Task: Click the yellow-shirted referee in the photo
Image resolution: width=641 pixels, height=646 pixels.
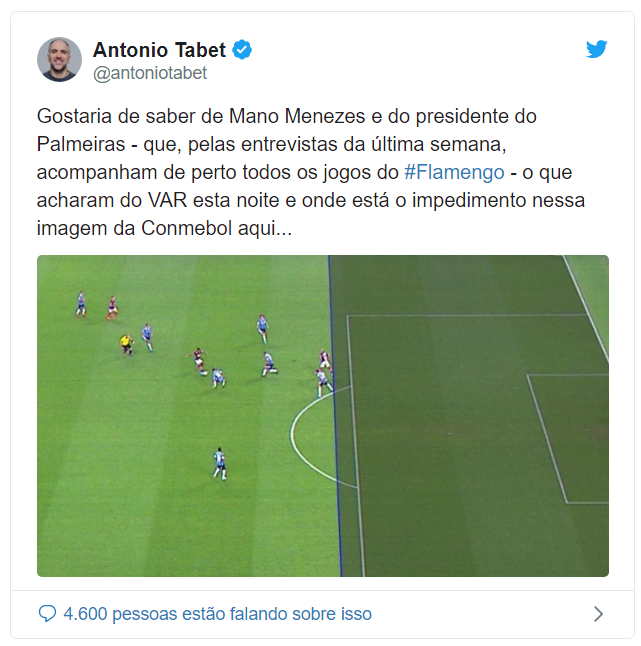Action: (x=126, y=344)
